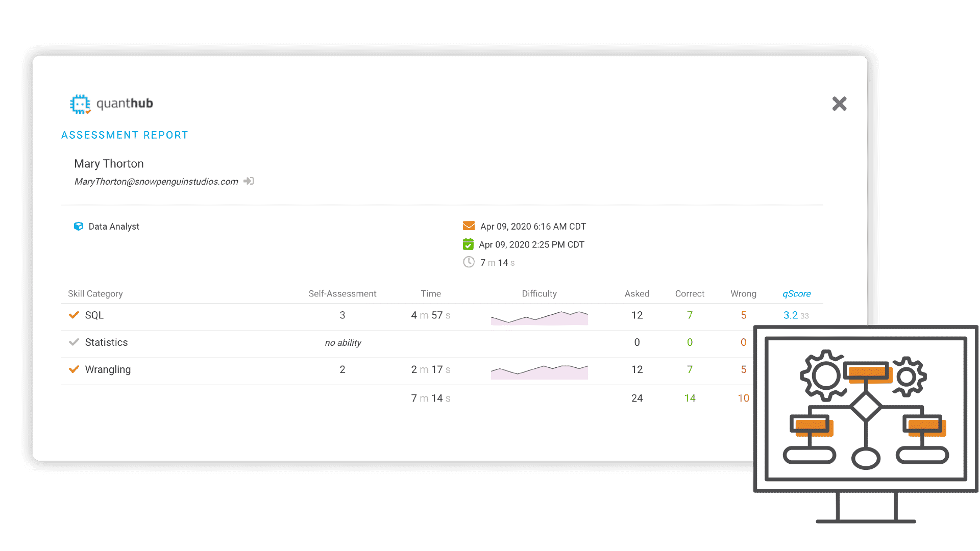Click the Data Analyst badge icon
Image resolution: width=980 pixels, height=551 pixels.
tap(78, 226)
